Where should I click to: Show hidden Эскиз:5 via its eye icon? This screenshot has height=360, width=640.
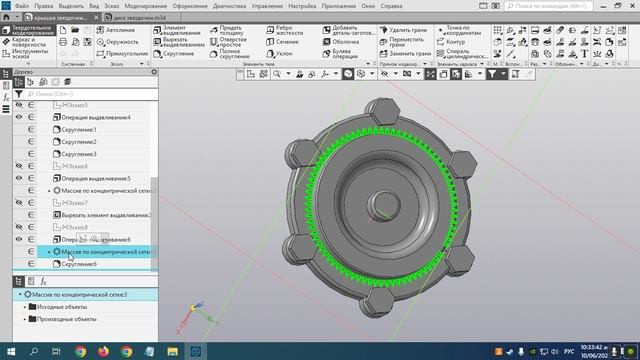[x=19, y=105]
